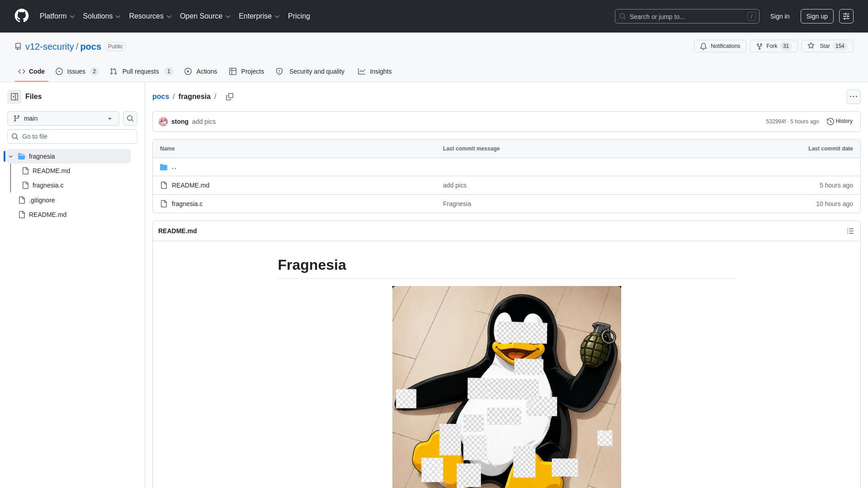This screenshot has height=488, width=868.
Task: Switch to the Code tab
Action: 32,71
